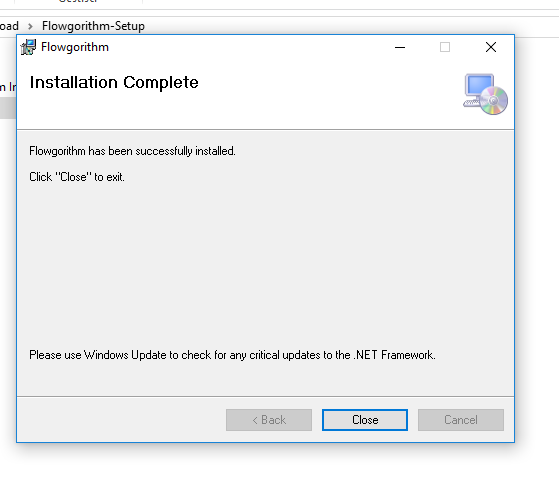Click the Installation Complete heading
Image resolution: width=559 pixels, height=483 pixels.
point(114,82)
